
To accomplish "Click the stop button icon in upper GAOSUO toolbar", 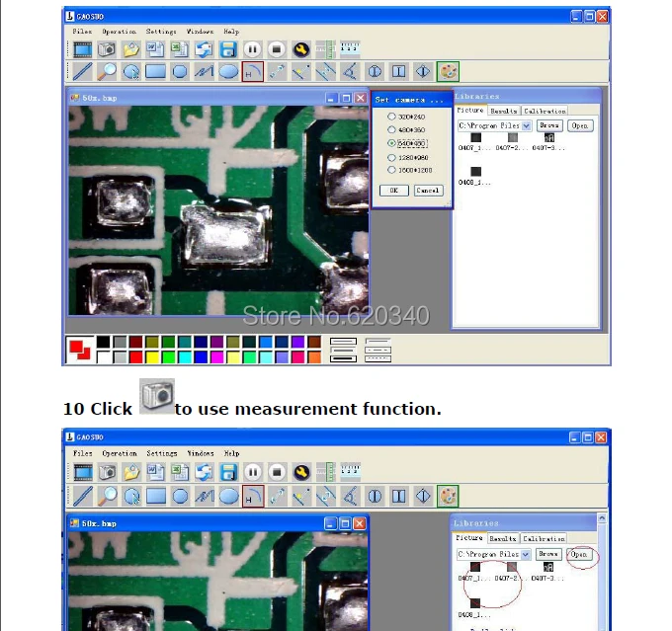I will coord(277,49).
